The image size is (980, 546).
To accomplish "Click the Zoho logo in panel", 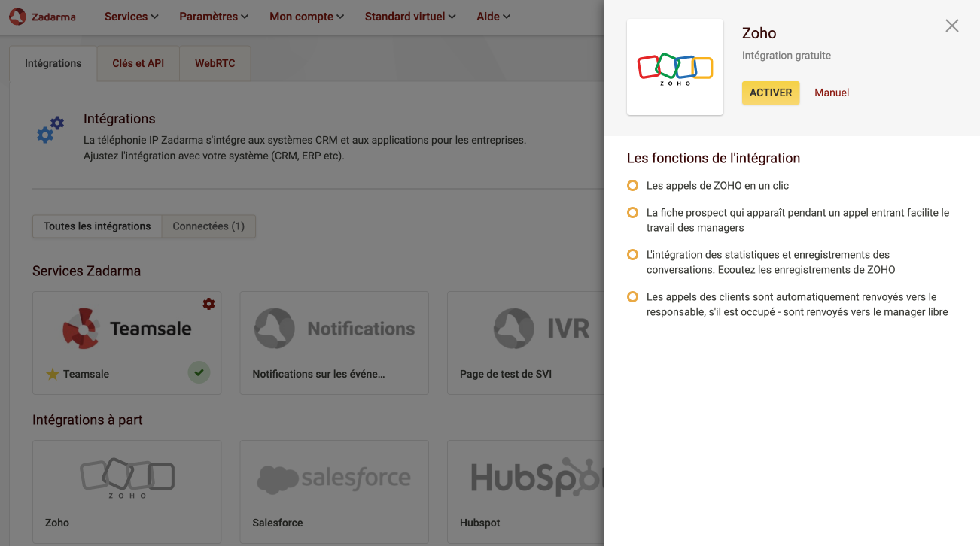I will click(675, 67).
